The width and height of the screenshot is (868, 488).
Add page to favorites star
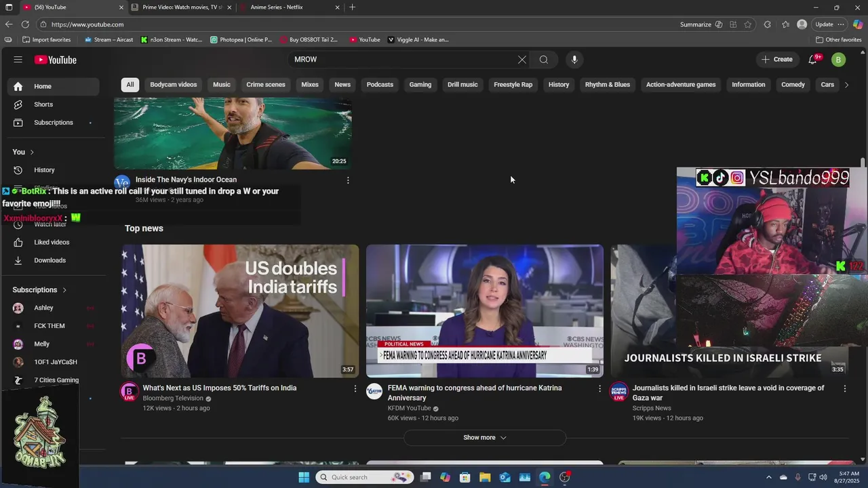click(748, 24)
